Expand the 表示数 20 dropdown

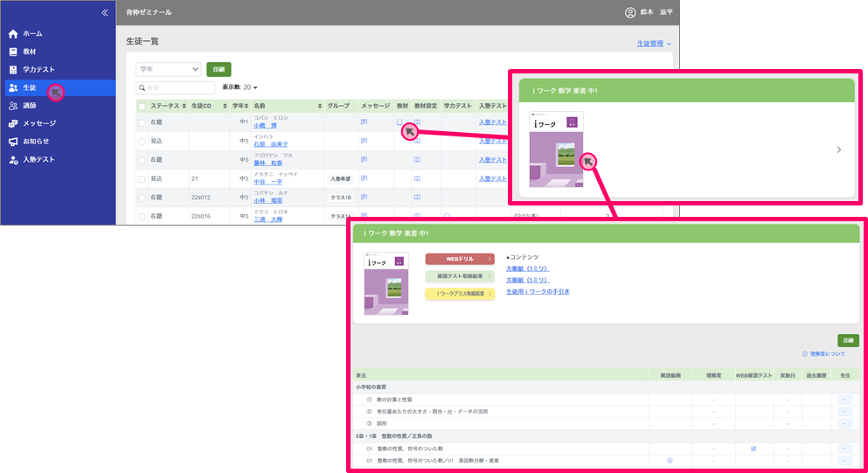(240, 87)
